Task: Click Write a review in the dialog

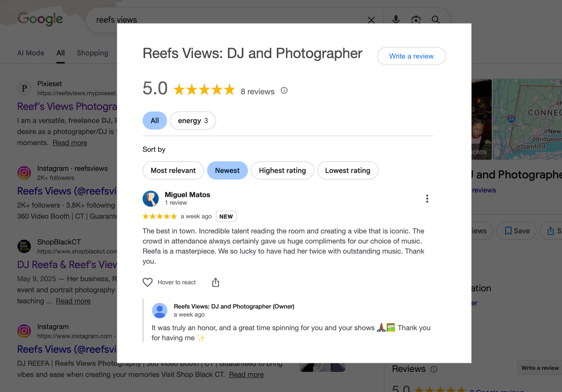Action: [411, 56]
